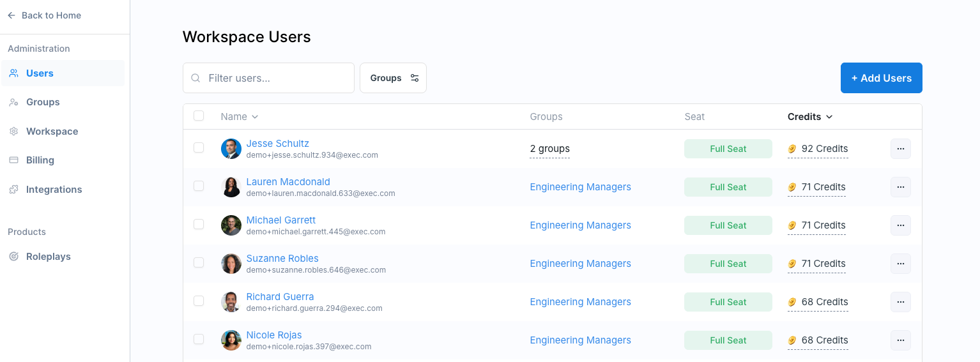Expand Jesse Schultz's 2 groups entry

549,149
